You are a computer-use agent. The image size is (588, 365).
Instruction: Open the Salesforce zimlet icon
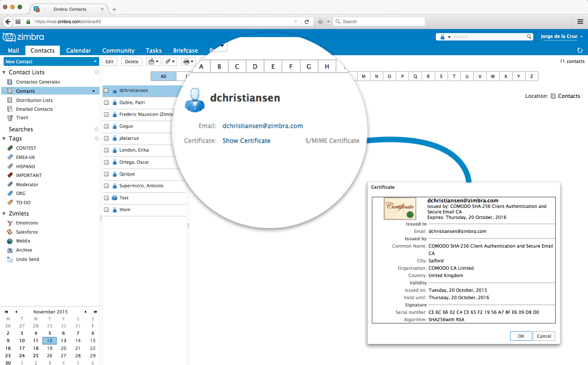pos(10,232)
